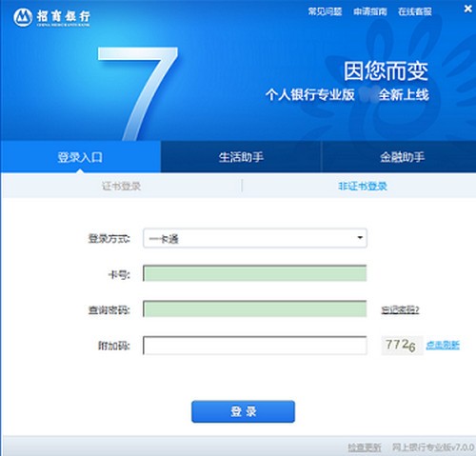Screen dimensions: 476x456
Task: Click 点击刷新 to refresh captcha
Action: [x=443, y=345]
